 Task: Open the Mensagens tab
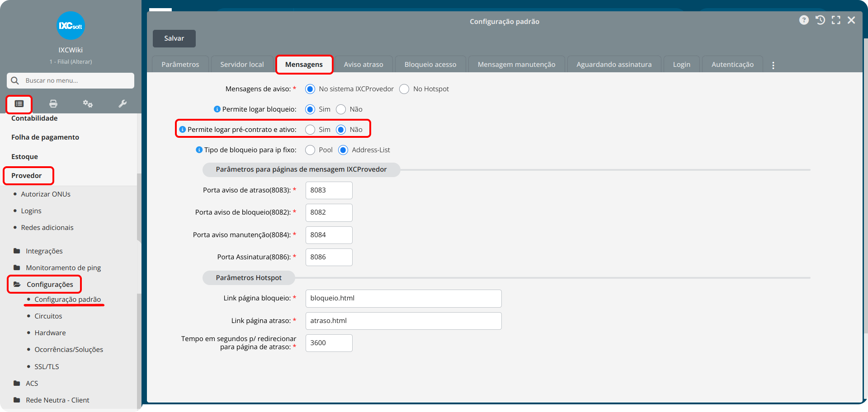[x=304, y=64]
